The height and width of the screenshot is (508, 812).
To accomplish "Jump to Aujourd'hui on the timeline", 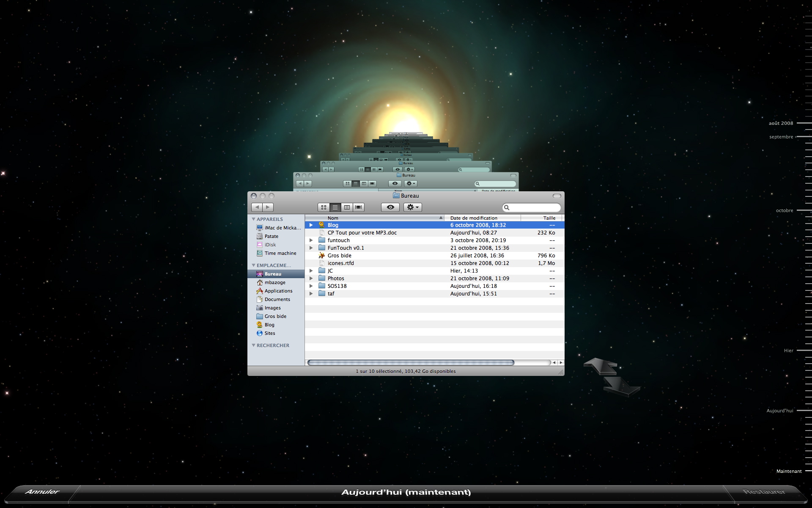I will click(x=780, y=411).
